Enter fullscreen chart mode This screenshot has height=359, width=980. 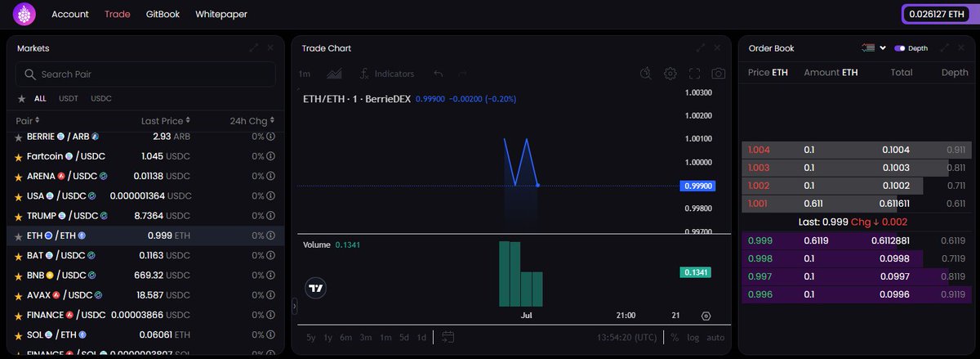695,74
